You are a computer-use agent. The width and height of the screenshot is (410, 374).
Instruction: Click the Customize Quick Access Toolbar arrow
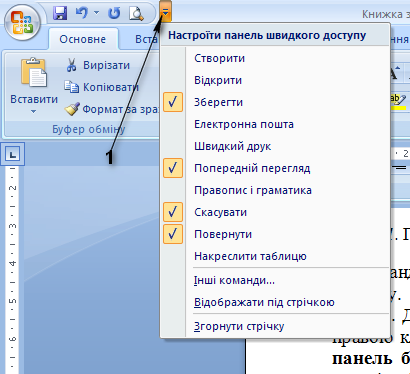click(x=165, y=13)
